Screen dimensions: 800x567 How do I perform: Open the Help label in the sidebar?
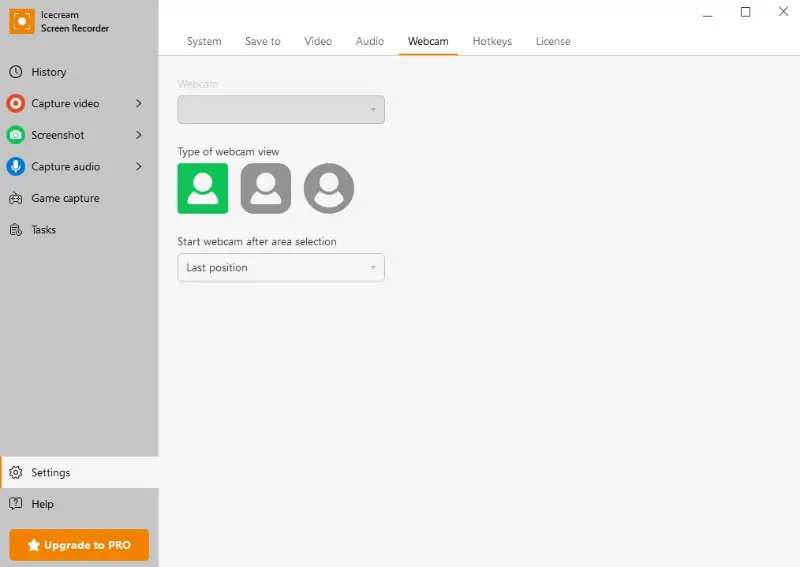pyautogui.click(x=42, y=504)
